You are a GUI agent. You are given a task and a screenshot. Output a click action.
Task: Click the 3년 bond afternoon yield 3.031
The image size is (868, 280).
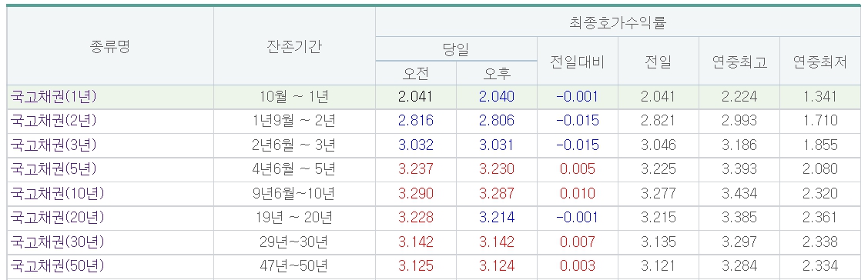497,145
